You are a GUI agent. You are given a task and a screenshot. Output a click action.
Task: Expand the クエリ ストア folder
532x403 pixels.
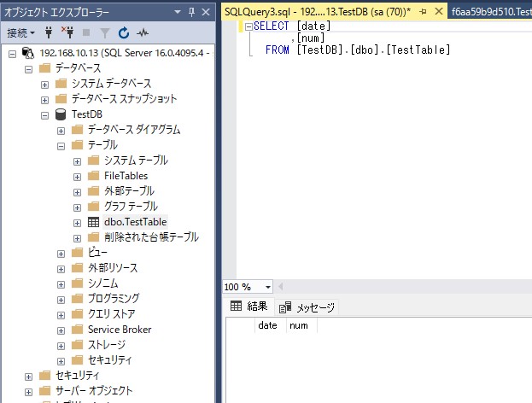pos(61,315)
